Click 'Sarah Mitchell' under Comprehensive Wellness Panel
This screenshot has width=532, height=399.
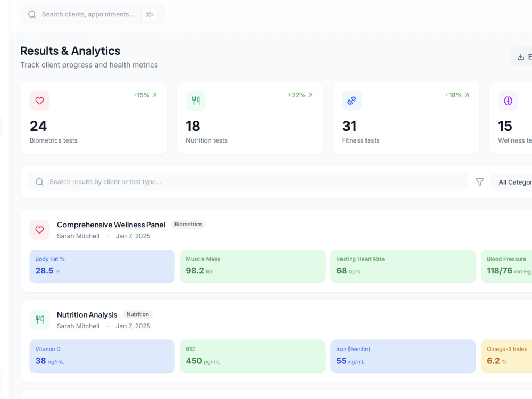pos(78,236)
